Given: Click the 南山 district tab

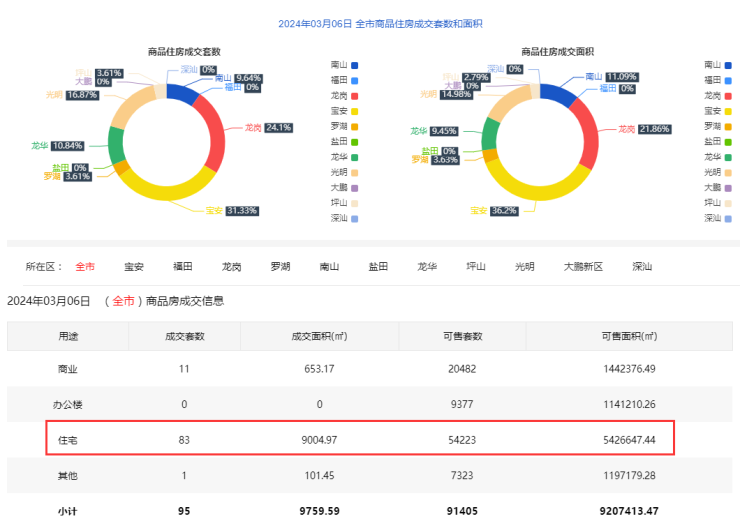Looking at the screenshot, I should [x=329, y=267].
